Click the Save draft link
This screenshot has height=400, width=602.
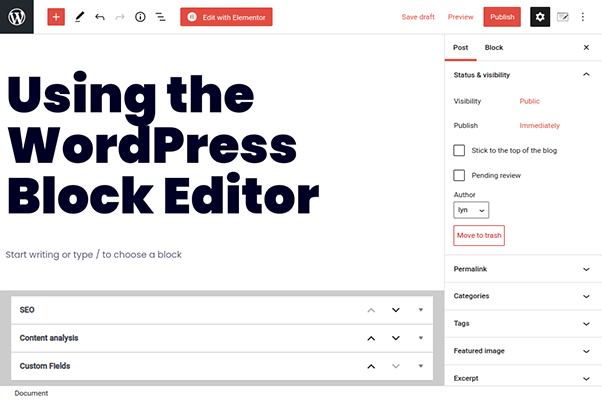[418, 17]
